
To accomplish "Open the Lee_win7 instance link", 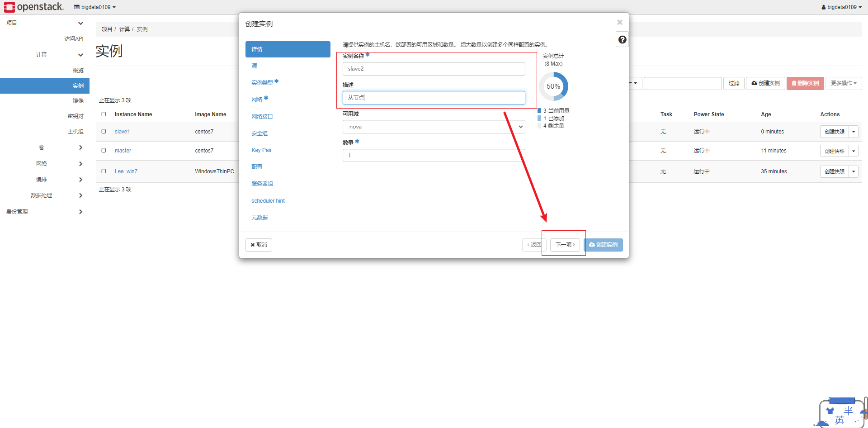I will tap(126, 171).
